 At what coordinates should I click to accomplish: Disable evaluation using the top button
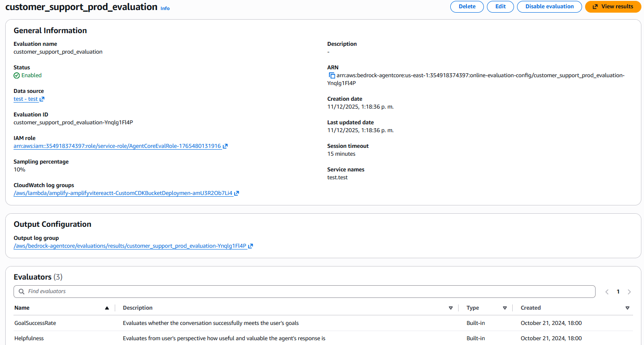click(x=549, y=7)
